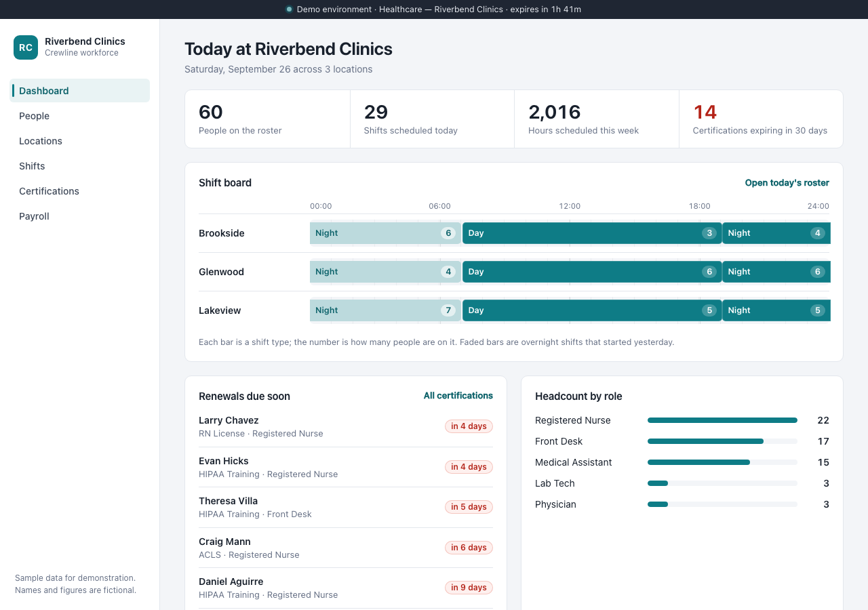The height and width of the screenshot is (610, 868).
Task: Click Lakeview faded Night bar with 7
Action: (x=385, y=310)
